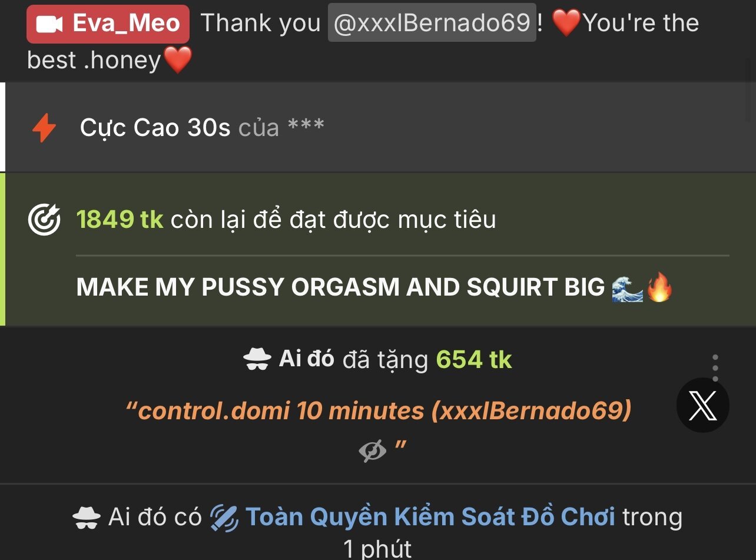Click the video camera icon beside Eva_Meo
756x560 pixels.
click(x=49, y=24)
